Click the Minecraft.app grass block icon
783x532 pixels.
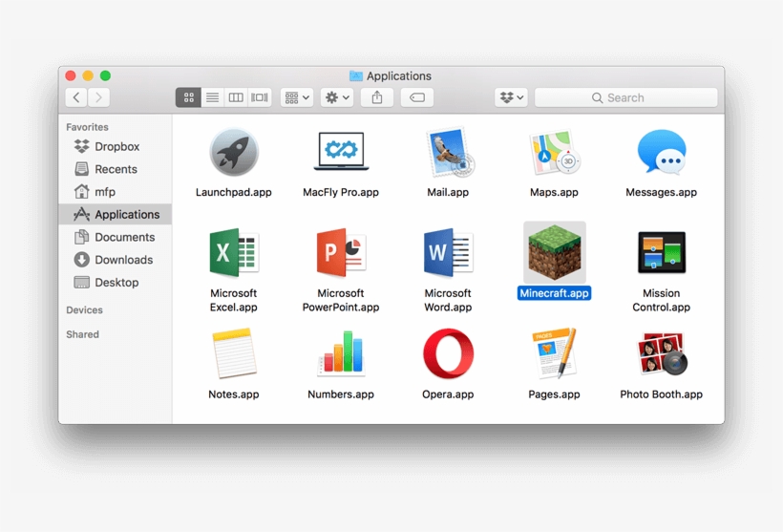pyautogui.click(x=554, y=253)
